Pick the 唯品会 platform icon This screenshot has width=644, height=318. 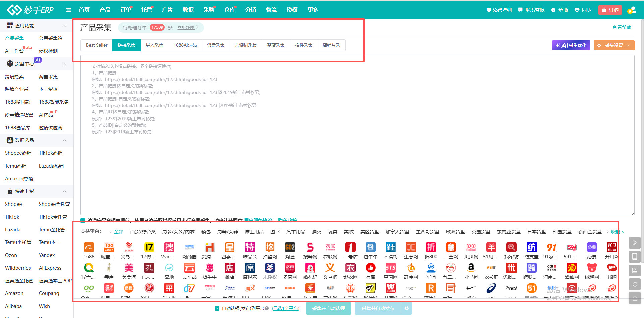pyautogui.click(x=250, y=248)
